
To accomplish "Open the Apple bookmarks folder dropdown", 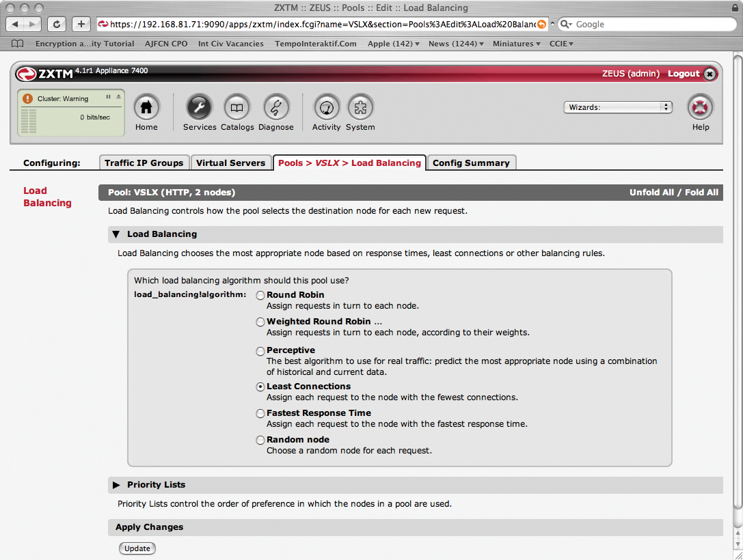I will click(x=393, y=44).
